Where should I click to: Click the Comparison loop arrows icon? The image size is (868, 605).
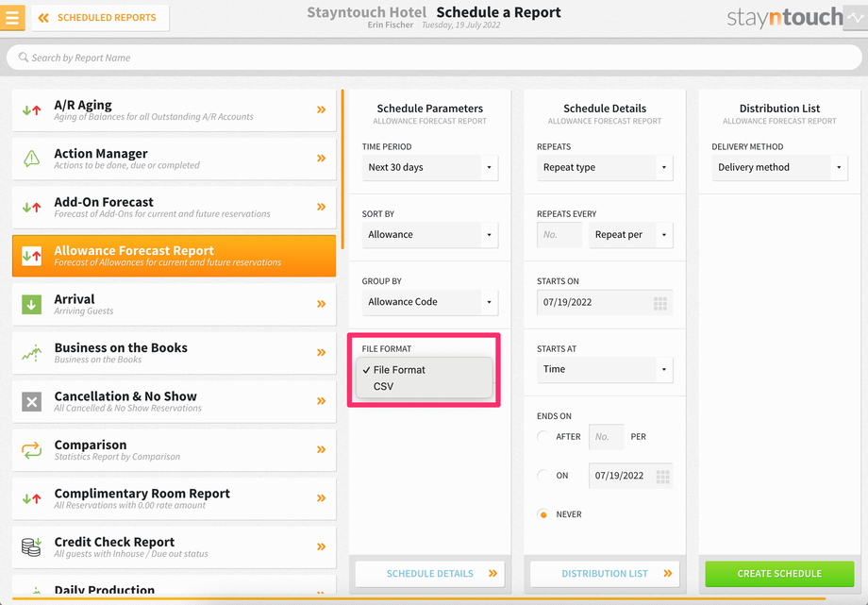click(x=31, y=450)
